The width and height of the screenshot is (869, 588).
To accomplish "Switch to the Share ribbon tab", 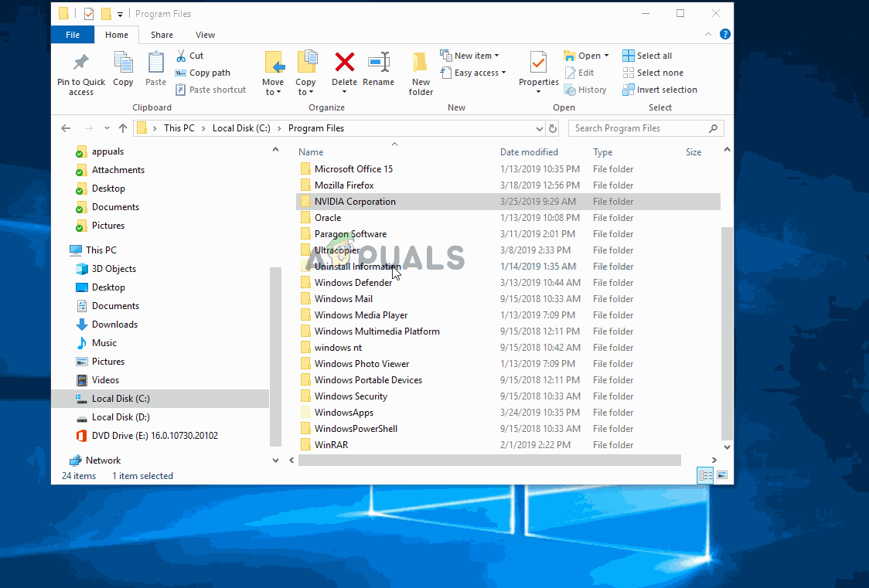I will pyautogui.click(x=162, y=34).
